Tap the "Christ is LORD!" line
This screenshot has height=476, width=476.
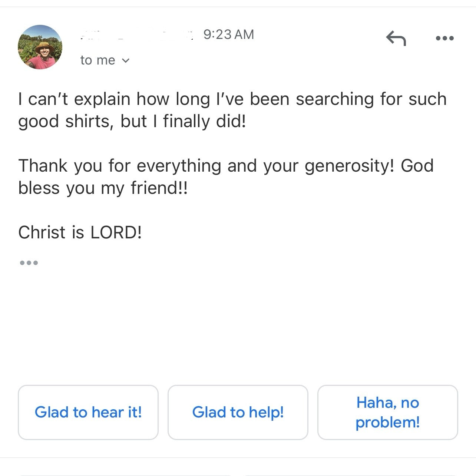tap(80, 232)
